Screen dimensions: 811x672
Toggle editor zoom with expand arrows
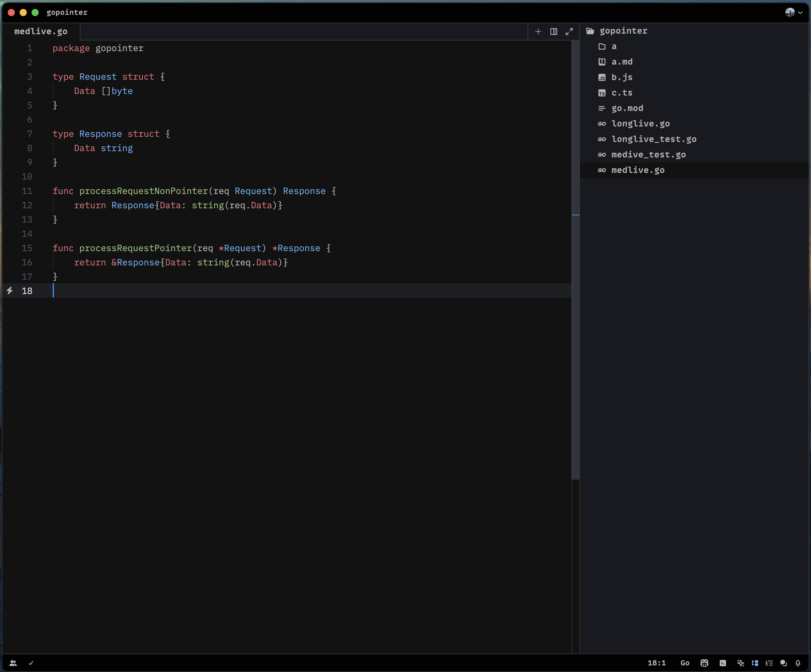point(569,31)
